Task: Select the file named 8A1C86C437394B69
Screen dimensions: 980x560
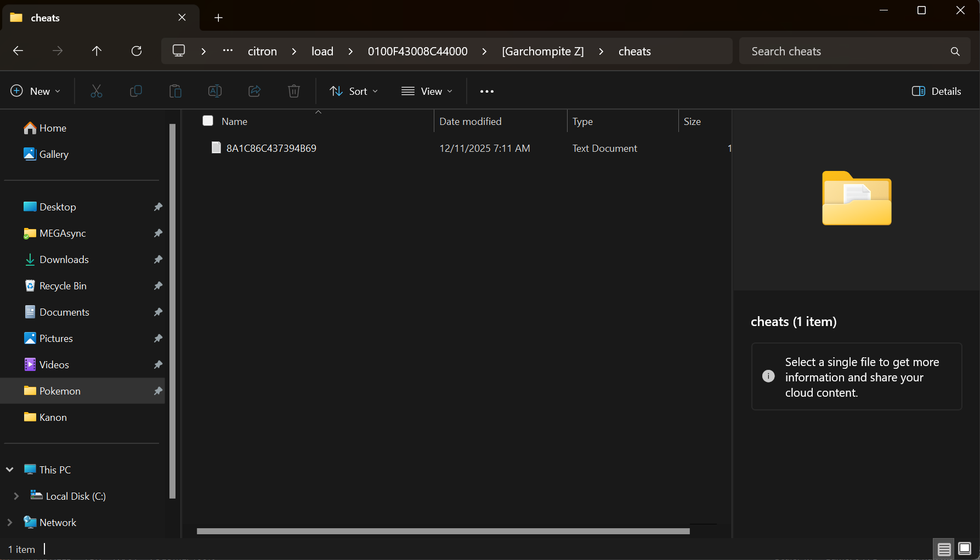Action: pyautogui.click(x=271, y=148)
